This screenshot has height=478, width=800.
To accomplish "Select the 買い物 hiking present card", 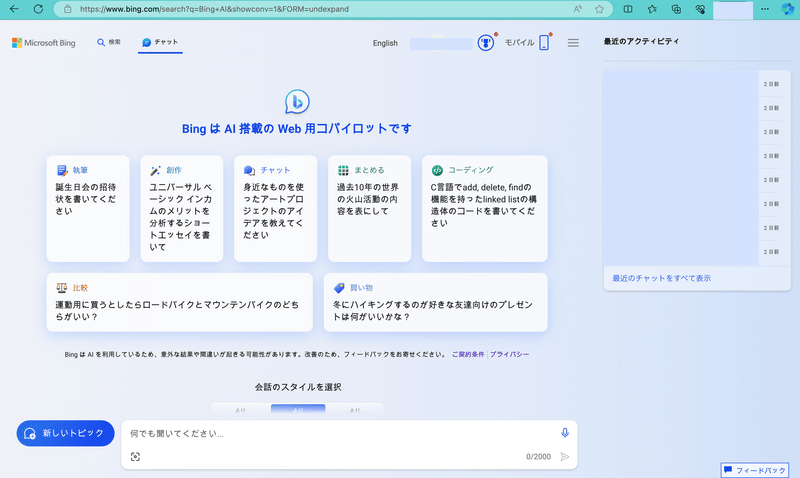I will tap(436, 303).
